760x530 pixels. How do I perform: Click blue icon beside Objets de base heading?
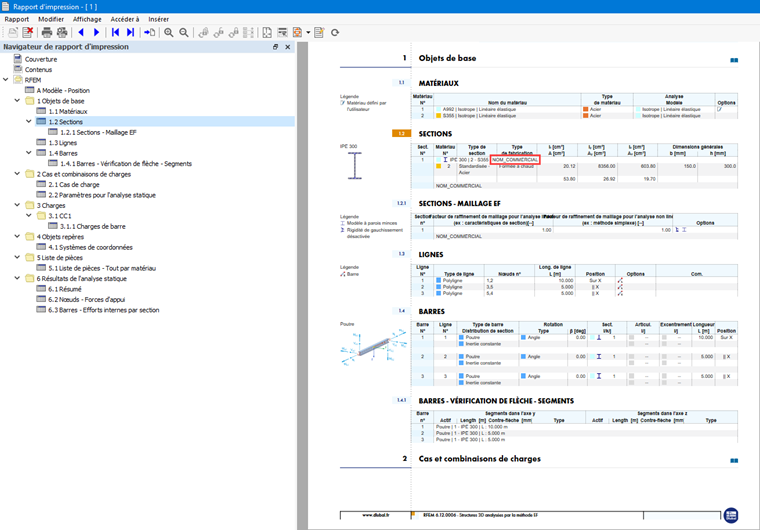(734, 60)
